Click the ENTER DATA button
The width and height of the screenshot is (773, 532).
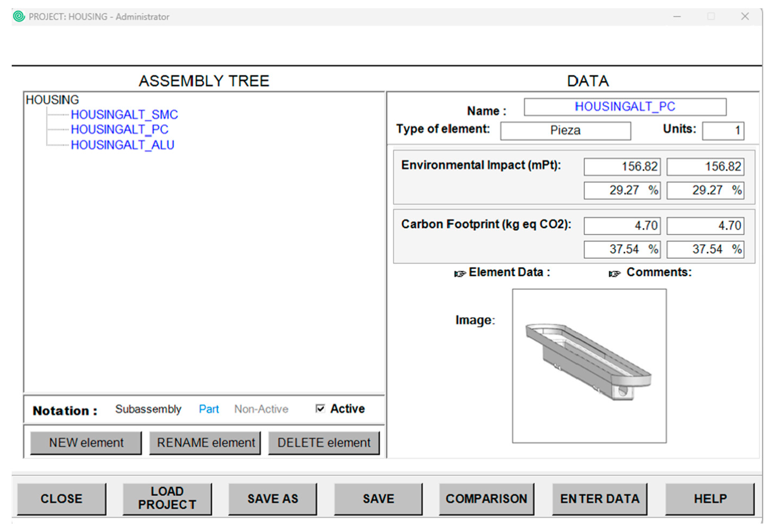600,499
